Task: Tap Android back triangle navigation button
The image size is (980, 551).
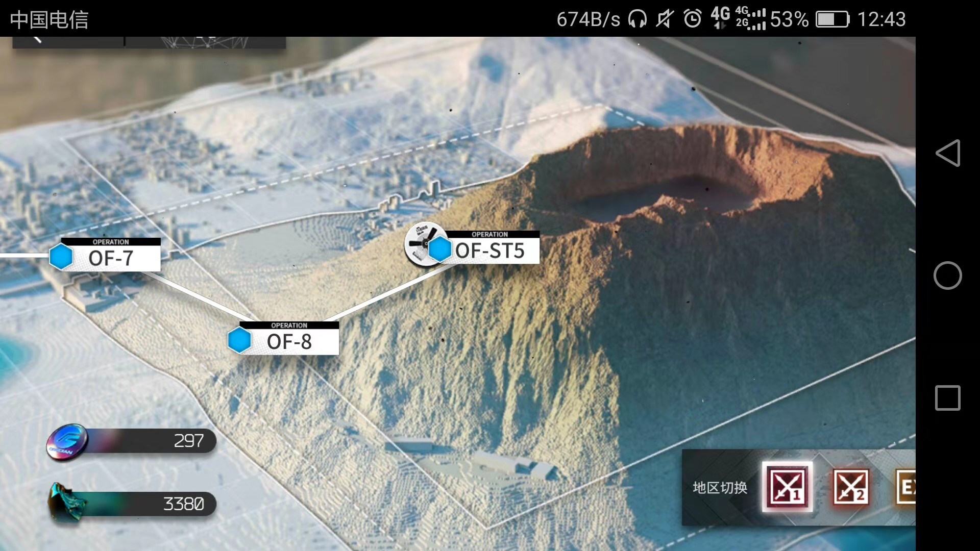Action: pyautogui.click(x=948, y=153)
